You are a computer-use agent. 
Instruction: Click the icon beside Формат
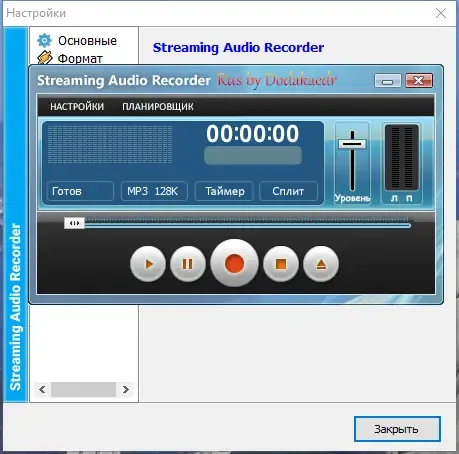[45, 58]
